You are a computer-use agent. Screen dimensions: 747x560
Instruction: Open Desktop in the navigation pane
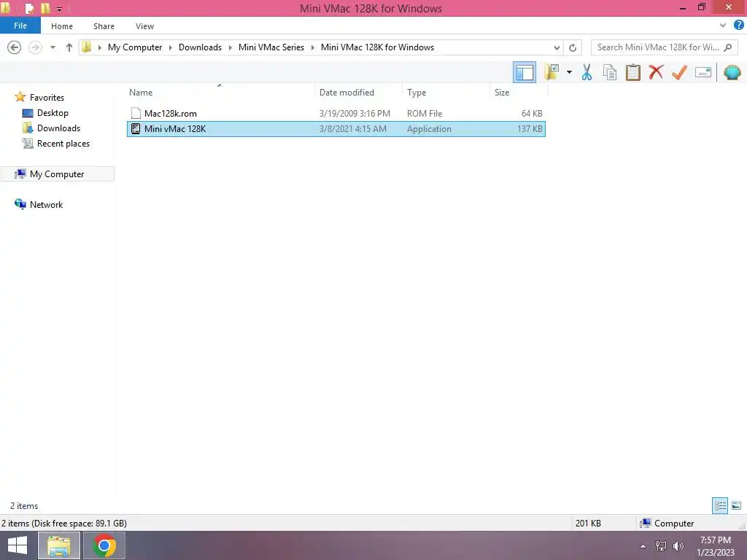pyautogui.click(x=53, y=113)
